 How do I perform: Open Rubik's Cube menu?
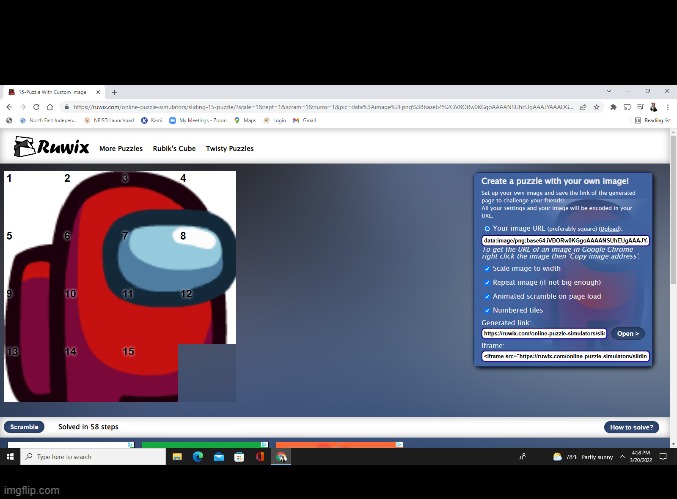click(x=174, y=149)
